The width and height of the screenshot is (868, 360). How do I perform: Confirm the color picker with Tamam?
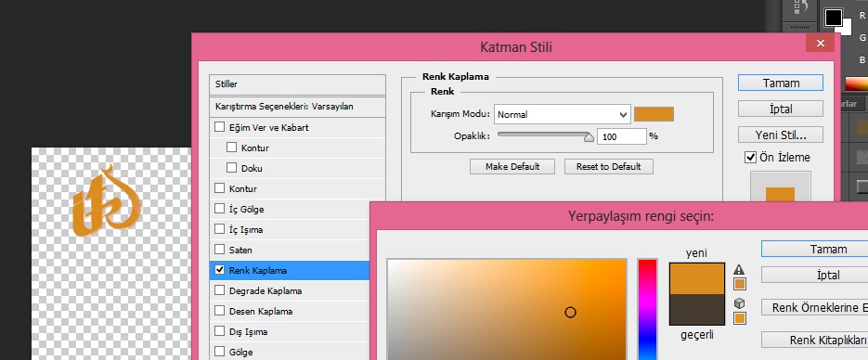(x=814, y=249)
